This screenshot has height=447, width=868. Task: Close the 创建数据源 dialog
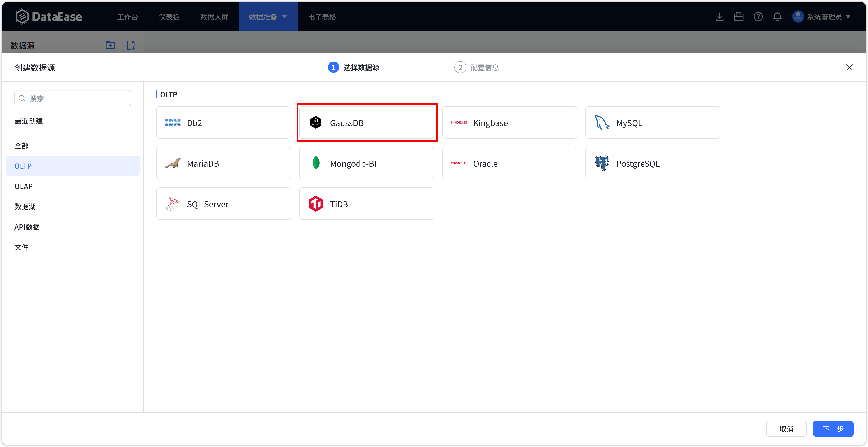[849, 67]
